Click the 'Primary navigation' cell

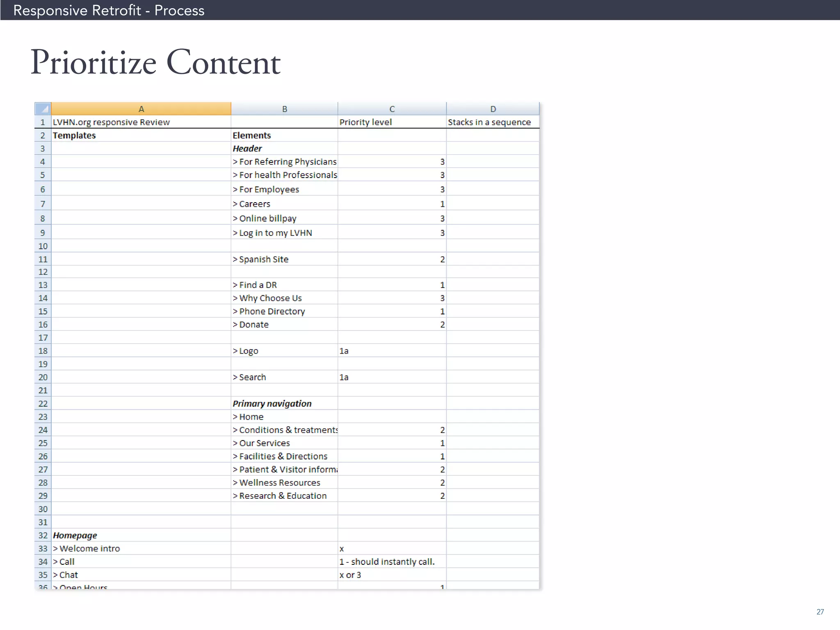point(284,403)
